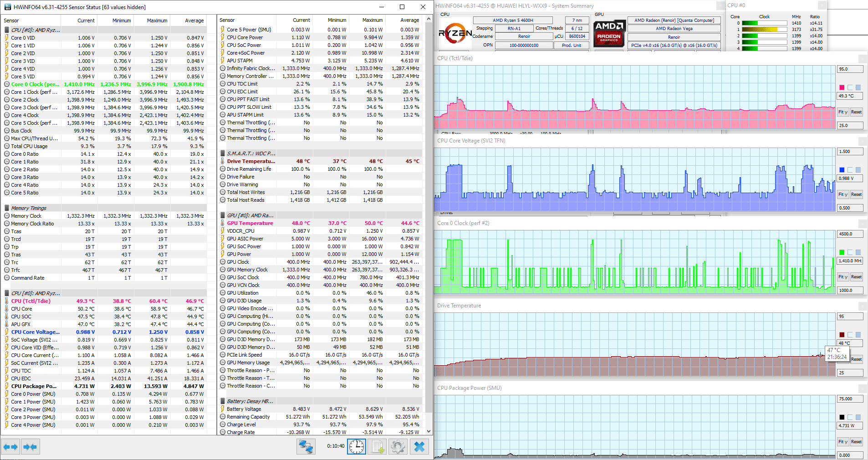The height and width of the screenshot is (460, 868).
Task: Click the AMD Radeon Vega button
Action: point(674,29)
